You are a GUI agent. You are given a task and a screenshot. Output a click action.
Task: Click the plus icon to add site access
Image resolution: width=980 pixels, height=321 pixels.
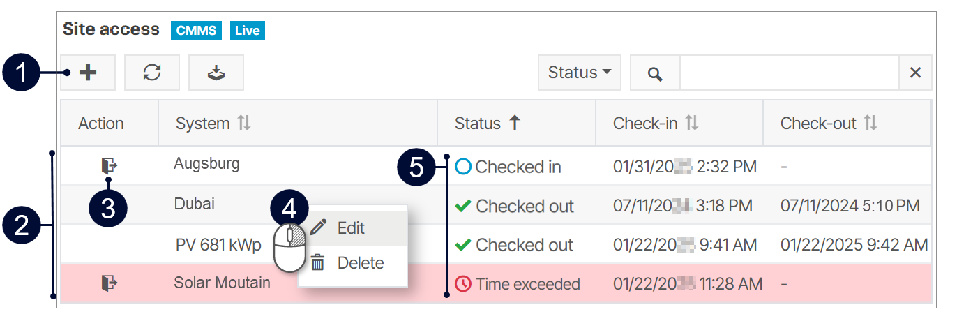pyautogui.click(x=88, y=73)
